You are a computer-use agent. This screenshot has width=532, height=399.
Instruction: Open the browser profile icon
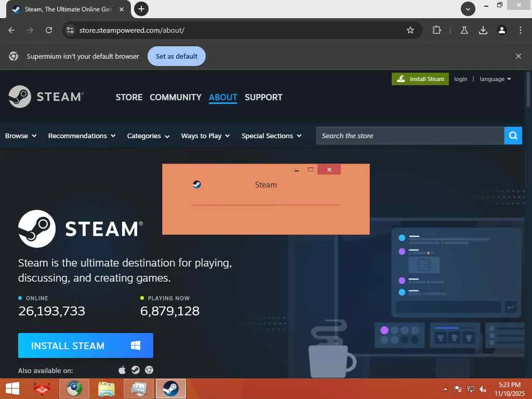click(x=502, y=30)
